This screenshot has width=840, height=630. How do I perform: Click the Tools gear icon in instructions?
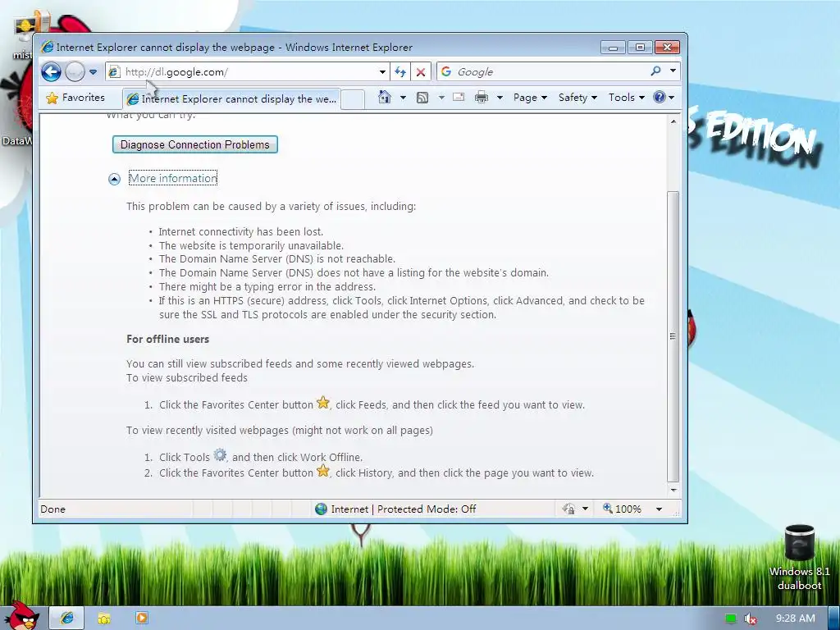pyautogui.click(x=220, y=455)
